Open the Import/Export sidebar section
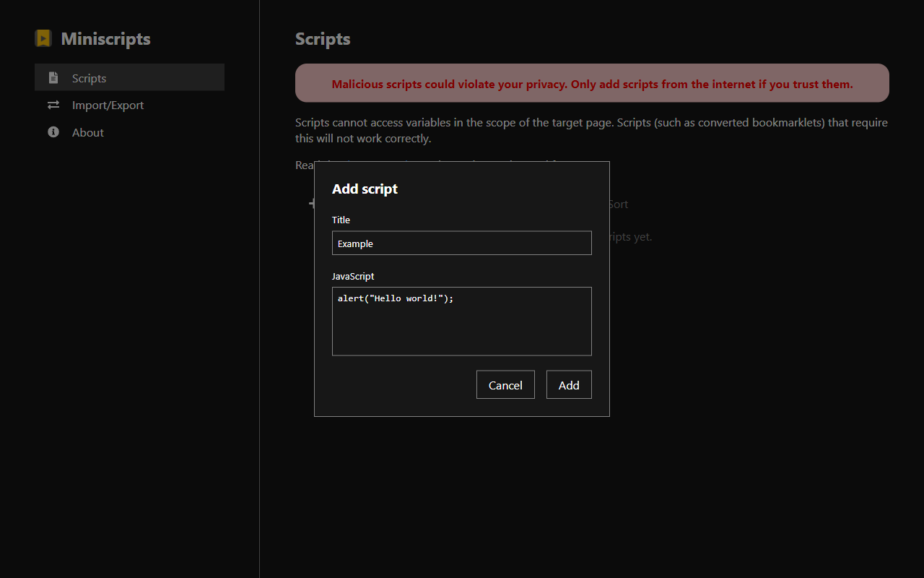This screenshot has height=578, width=924. pos(129,105)
